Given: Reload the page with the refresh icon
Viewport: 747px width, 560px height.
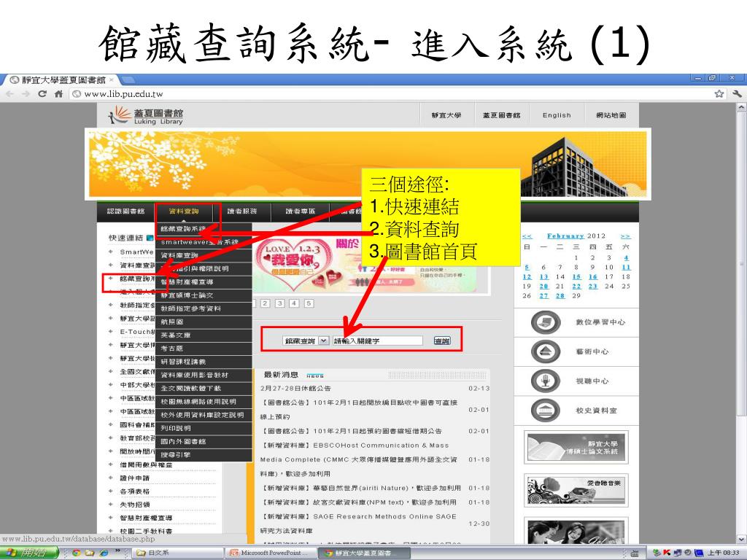Looking at the screenshot, I should [42, 94].
